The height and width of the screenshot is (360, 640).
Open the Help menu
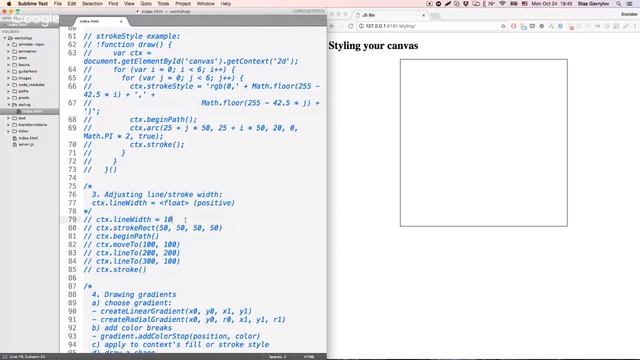(x=226, y=4)
